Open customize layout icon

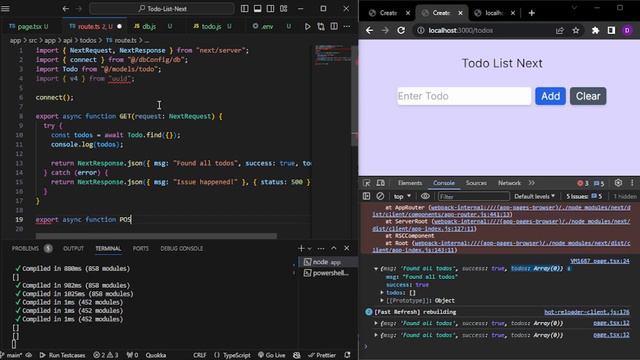point(284,9)
